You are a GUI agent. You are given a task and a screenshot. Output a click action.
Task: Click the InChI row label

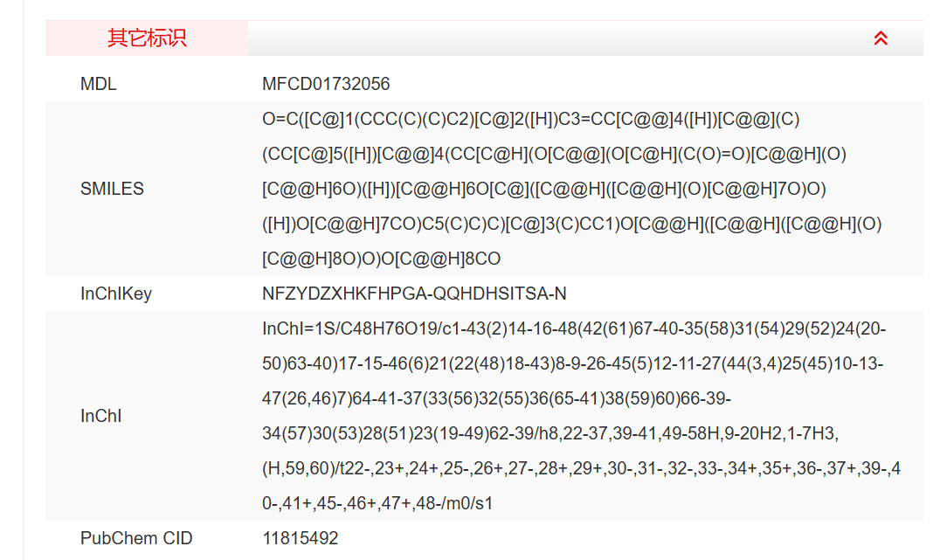click(100, 416)
